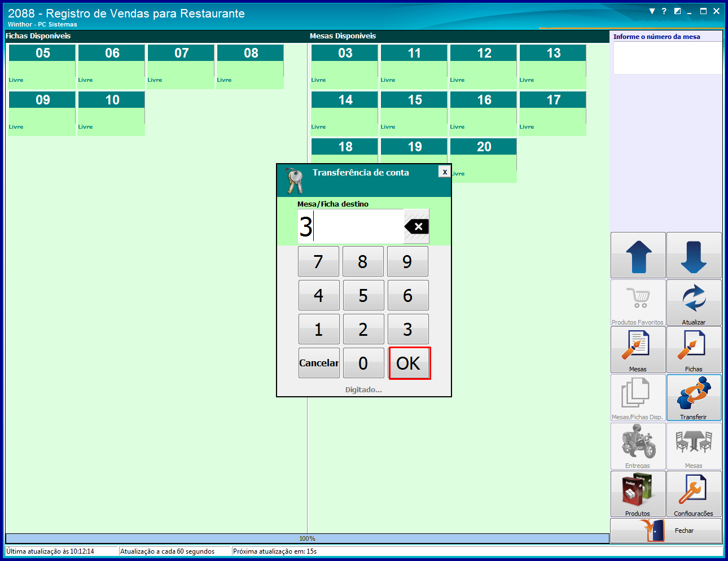Click the Mesas table-and-chairs icon
This screenshot has height=561, width=728.
[x=694, y=446]
